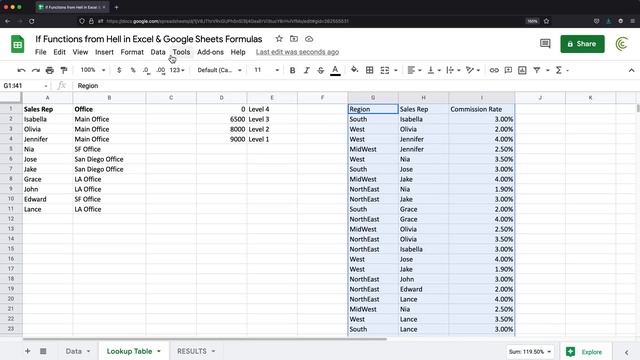This screenshot has width=640, height=360.
Task: Toggle bold formatting
Action: [292, 70]
